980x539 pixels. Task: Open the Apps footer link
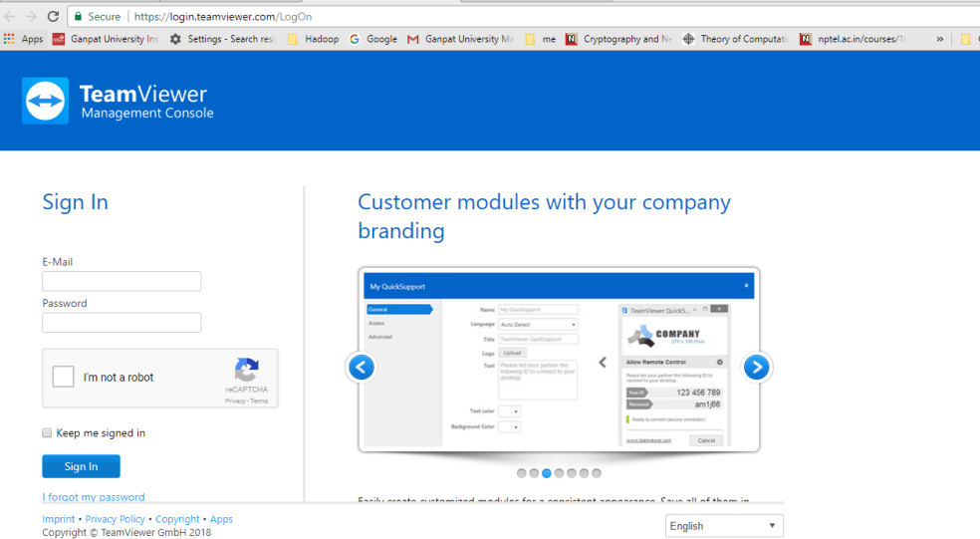pyautogui.click(x=221, y=519)
